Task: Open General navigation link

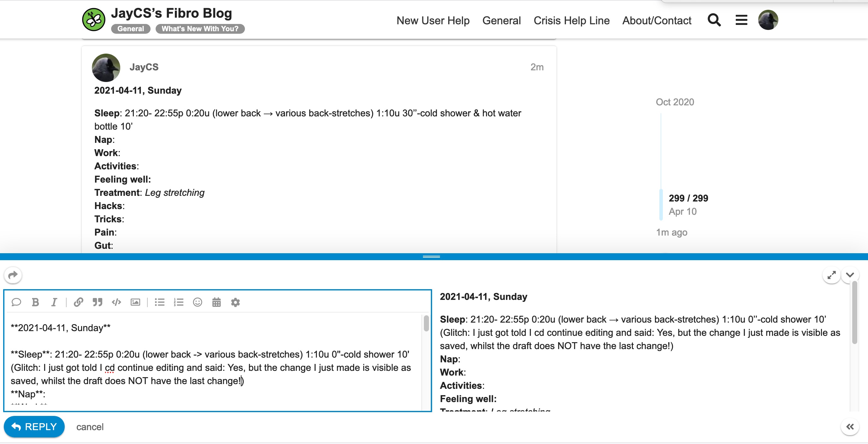Action: tap(502, 20)
